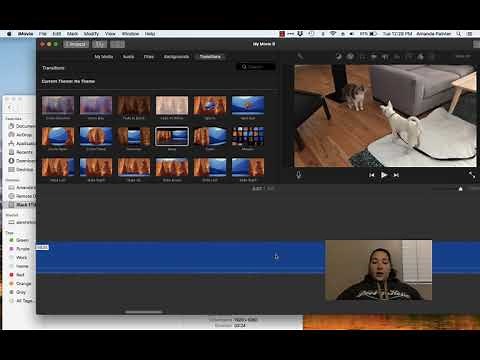Click the Reset All button above viewer

463,57
